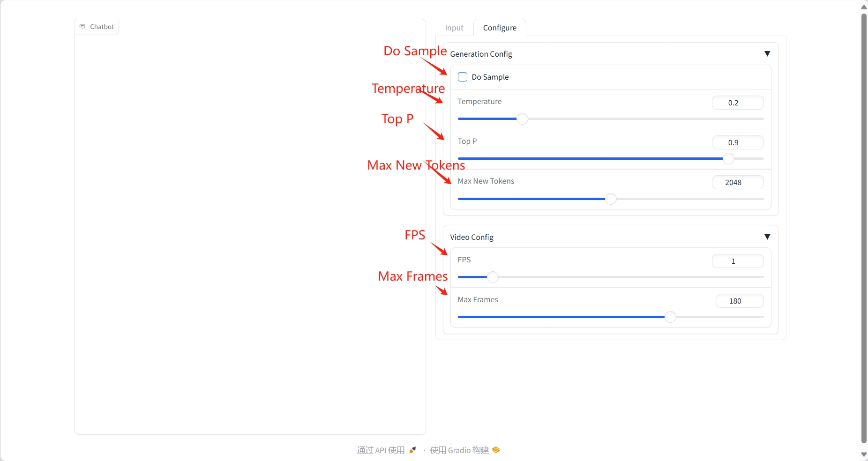868x461 pixels.
Task: Collapse the Generation Config section
Action: tap(767, 54)
